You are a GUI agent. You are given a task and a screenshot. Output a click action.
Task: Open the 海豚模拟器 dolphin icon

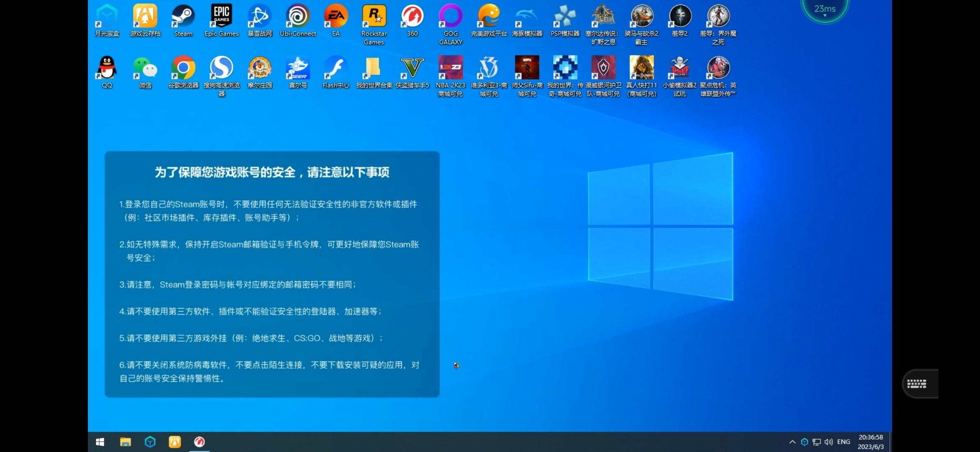coord(527,21)
